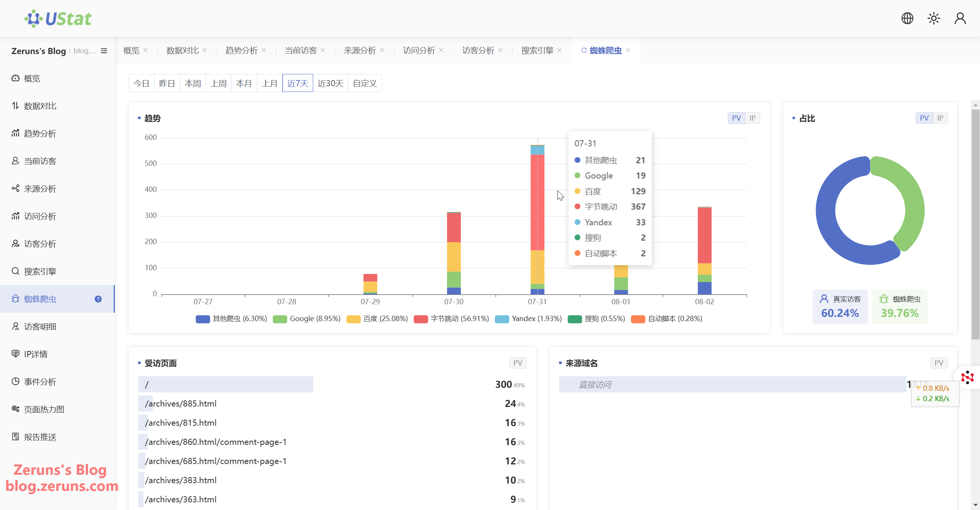
Task: Open the user account icon
Action: (960, 18)
